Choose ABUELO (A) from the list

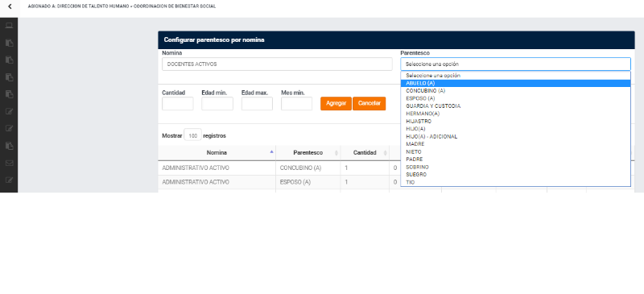click(515, 83)
